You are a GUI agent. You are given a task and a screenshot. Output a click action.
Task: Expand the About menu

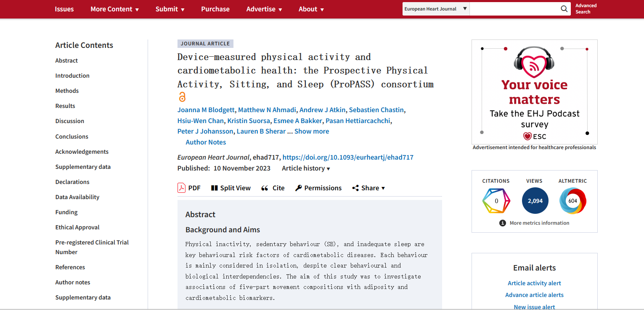pos(311,9)
